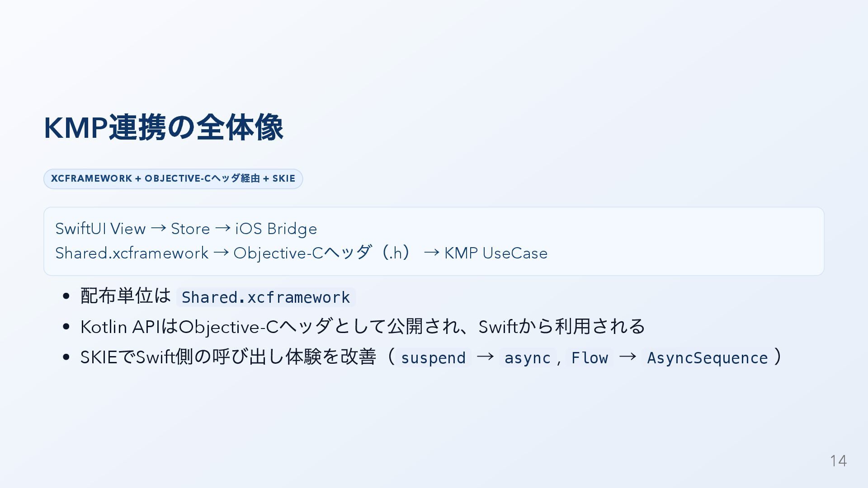Click the async code chip
The width and height of the screenshot is (868, 488).
528,358
